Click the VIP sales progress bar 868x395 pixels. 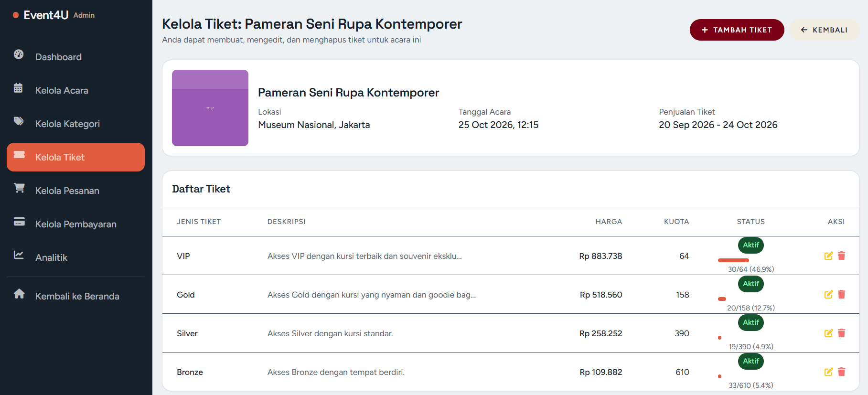tap(733, 260)
